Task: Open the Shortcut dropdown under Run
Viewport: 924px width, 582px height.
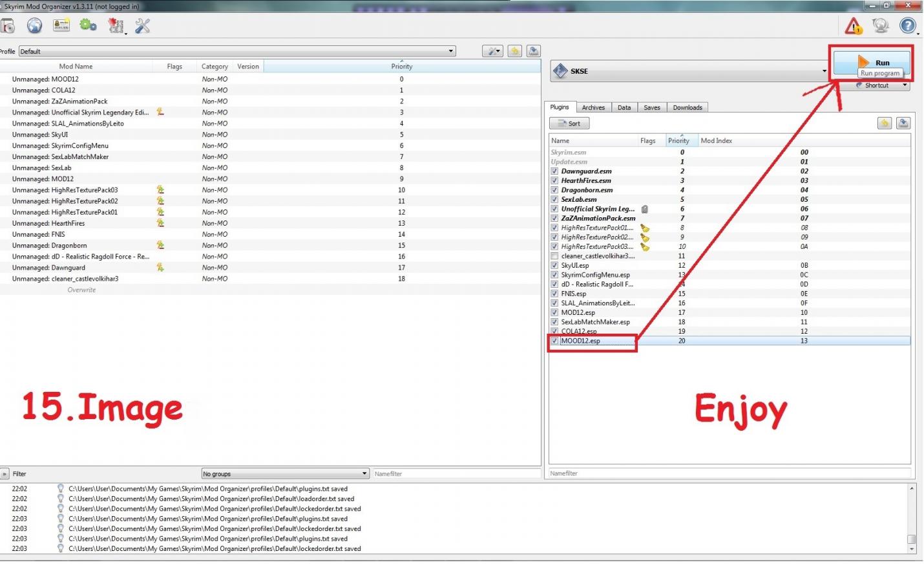Action: pos(905,85)
